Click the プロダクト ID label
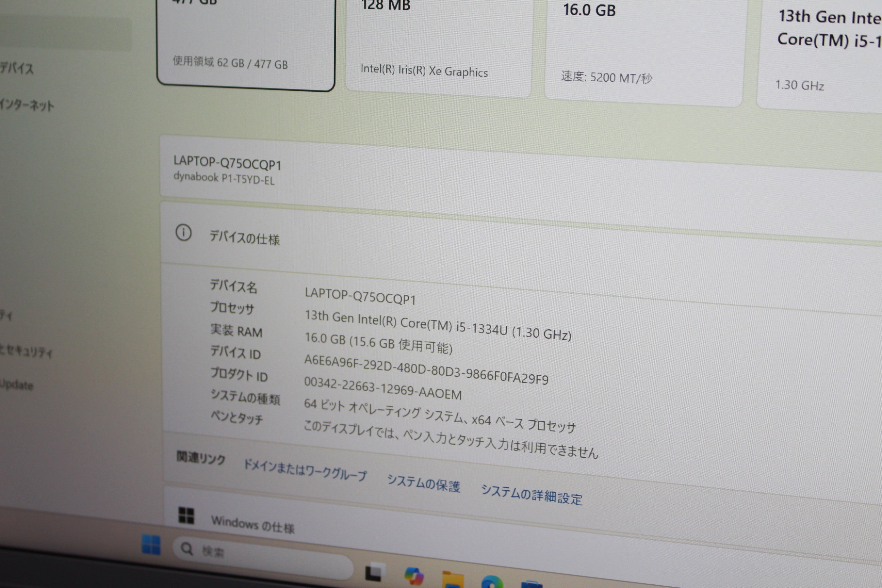Viewport: 882px width, 588px height. pyautogui.click(x=239, y=375)
